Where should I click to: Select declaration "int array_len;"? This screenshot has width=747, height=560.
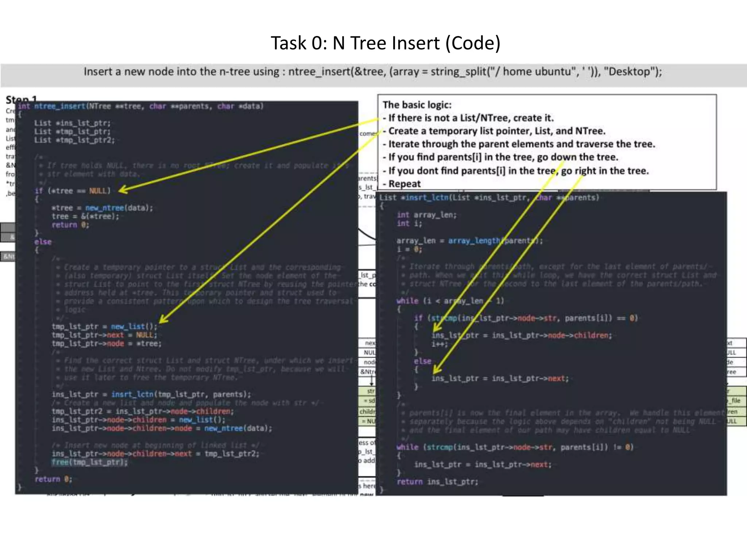pos(427,215)
